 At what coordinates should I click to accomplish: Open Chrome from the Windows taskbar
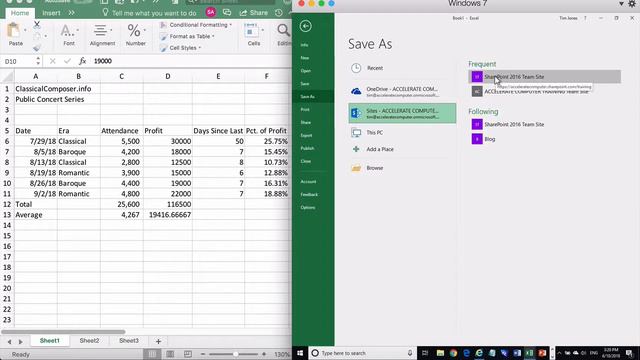pos(453,353)
